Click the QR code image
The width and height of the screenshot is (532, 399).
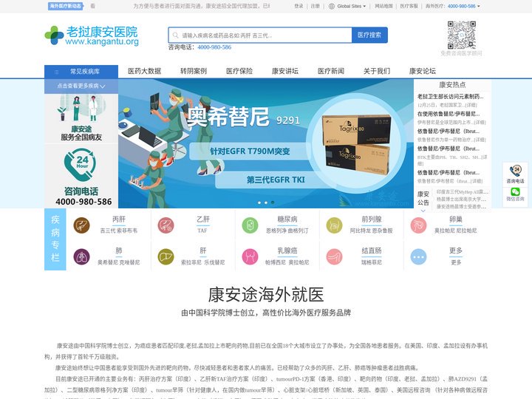click(x=461, y=35)
